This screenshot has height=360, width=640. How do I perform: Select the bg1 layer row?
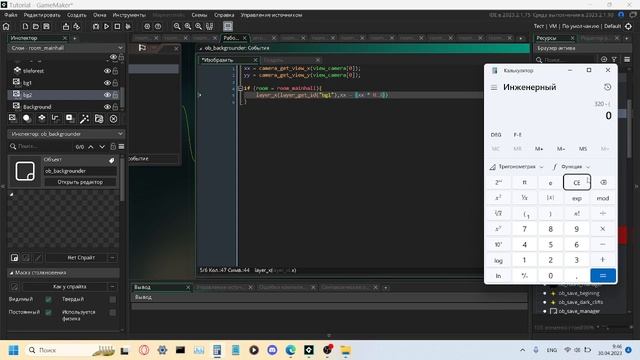65,82
